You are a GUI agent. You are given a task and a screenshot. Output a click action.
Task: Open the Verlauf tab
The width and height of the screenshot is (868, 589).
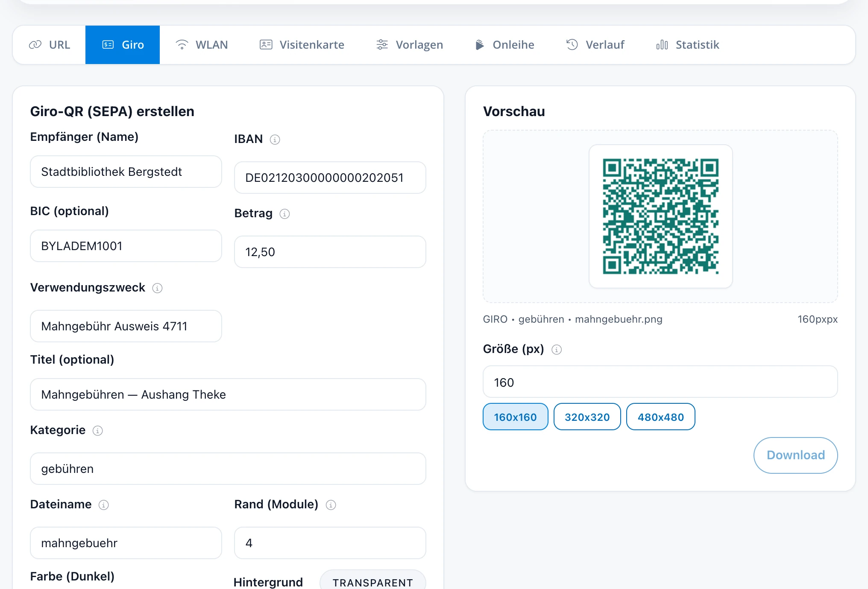pyautogui.click(x=595, y=45)
